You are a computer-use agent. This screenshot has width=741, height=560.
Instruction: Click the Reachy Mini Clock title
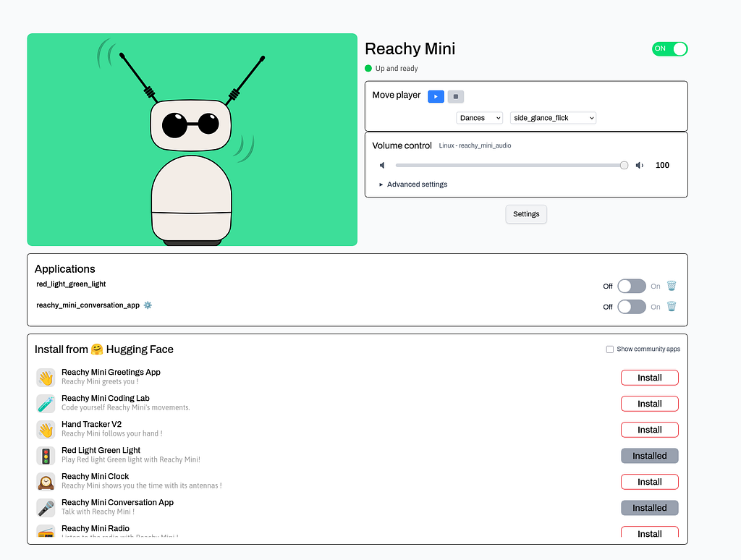point(95,476)
